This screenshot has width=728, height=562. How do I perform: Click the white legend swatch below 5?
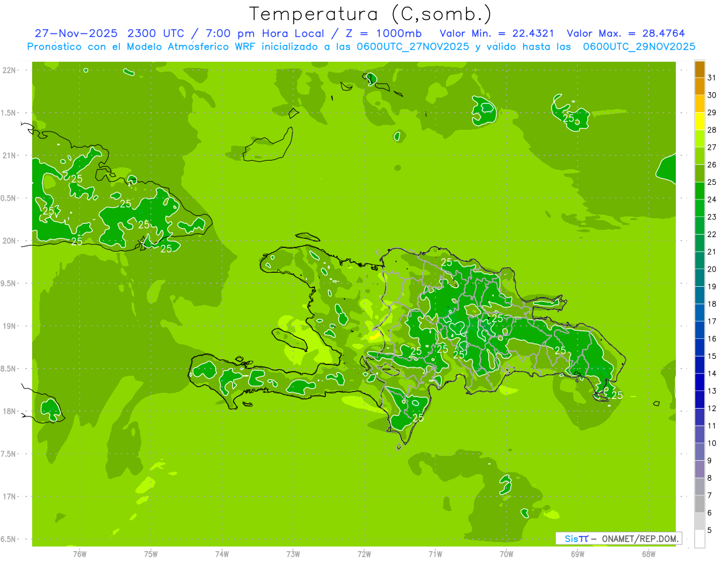(x=699, y=539)
